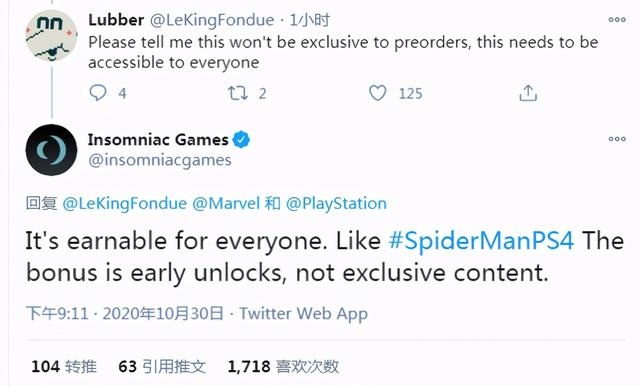Click the Lubber display name
Screen dimensions: 640x386
pos(116,20)
